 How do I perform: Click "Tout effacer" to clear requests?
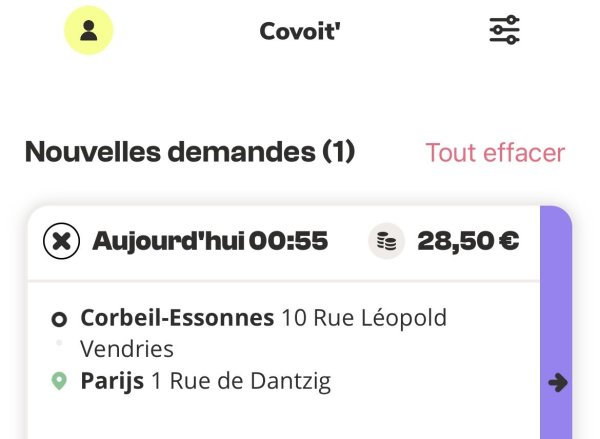click(495, 153)
